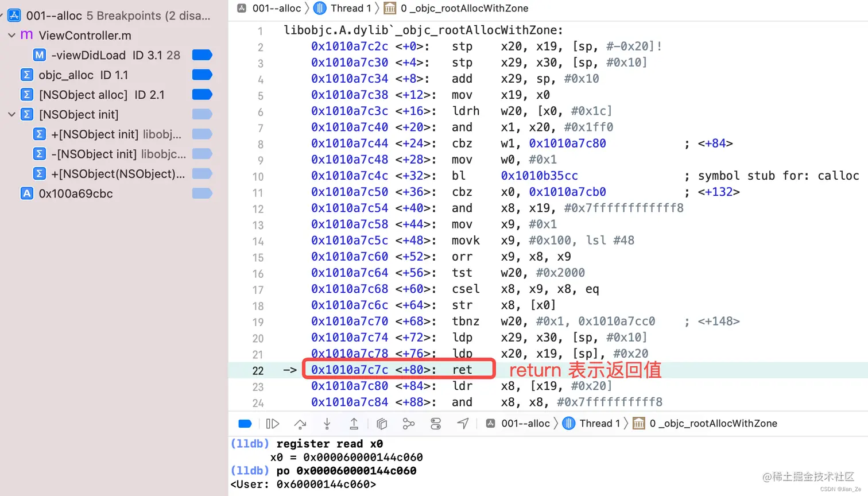Click the thread icon in top jump bar
The width and height of the screenshot is (868, 496).
pyautogui.click(x=320, y=8)
